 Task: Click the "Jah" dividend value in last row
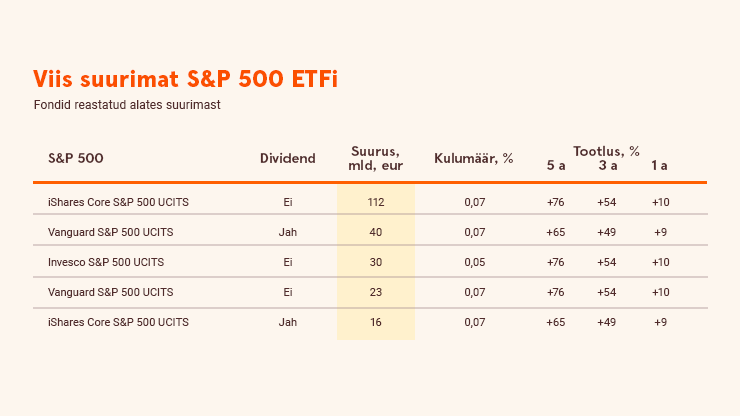(x=288, y=322)
